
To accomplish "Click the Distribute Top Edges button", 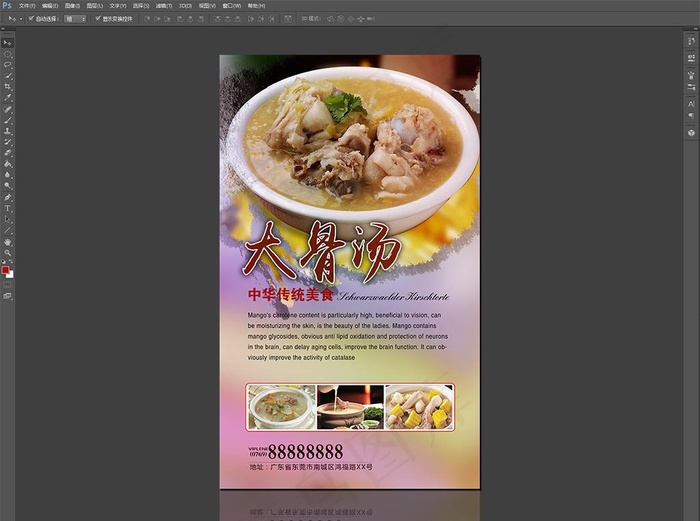I will pyautogui.click(x=217, y=19).
